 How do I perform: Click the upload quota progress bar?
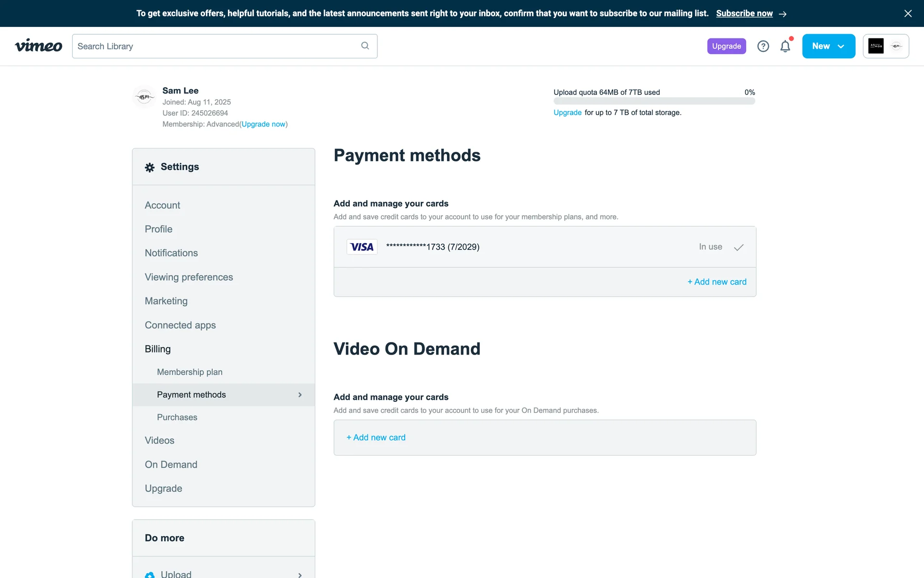tap(654, 101)
